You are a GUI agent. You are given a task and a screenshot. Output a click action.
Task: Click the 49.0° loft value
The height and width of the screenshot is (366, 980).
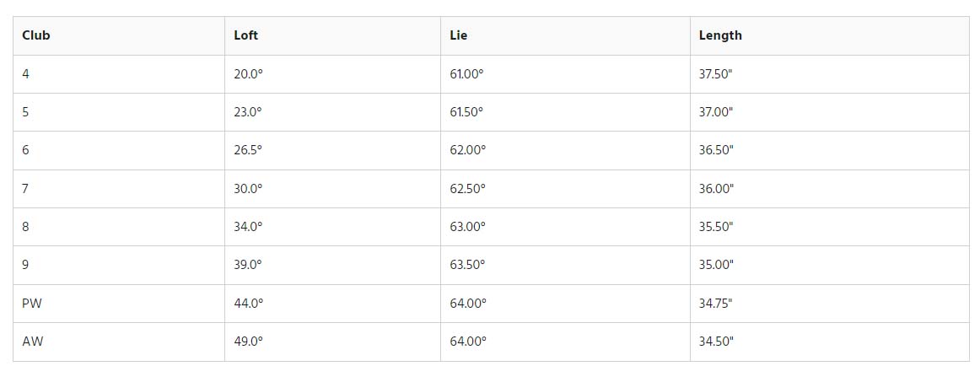coord(248,342)
